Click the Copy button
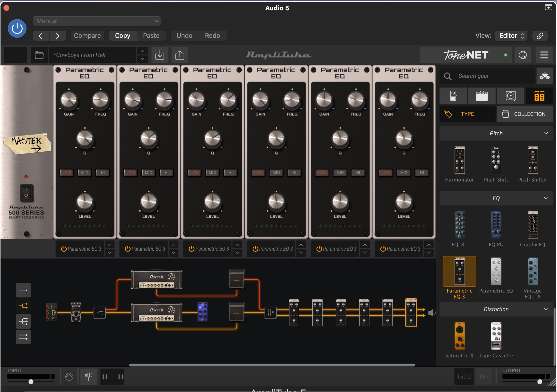The height and width of the screenshot is (392, 557). coord(123,36)
